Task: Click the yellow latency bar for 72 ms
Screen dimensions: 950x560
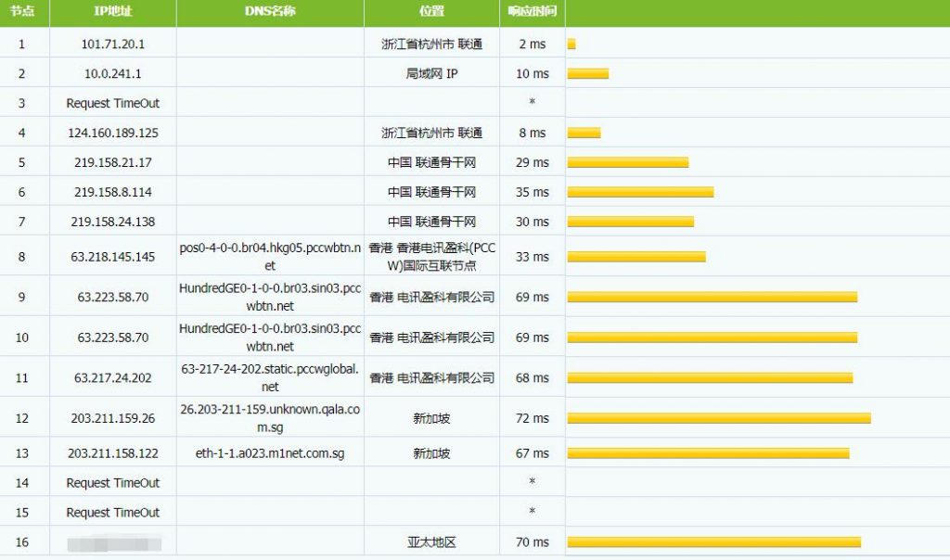Action: [719, 418]
